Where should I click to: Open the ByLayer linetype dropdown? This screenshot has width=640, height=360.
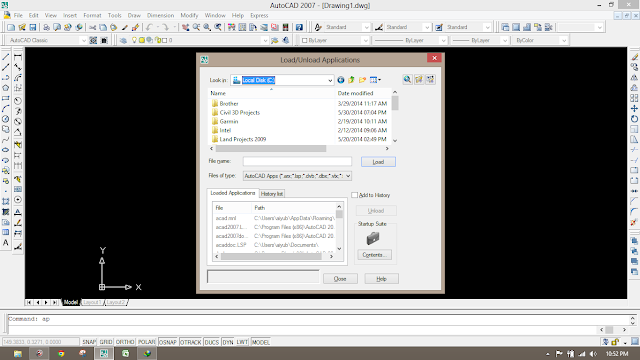click(443, 40)
